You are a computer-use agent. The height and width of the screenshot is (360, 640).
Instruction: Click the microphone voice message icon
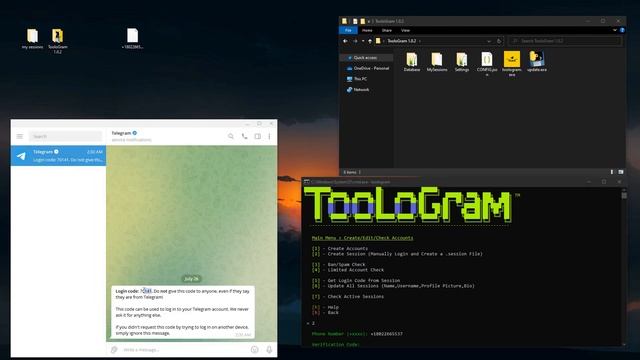pyautogui.click(x=269, y=350)
